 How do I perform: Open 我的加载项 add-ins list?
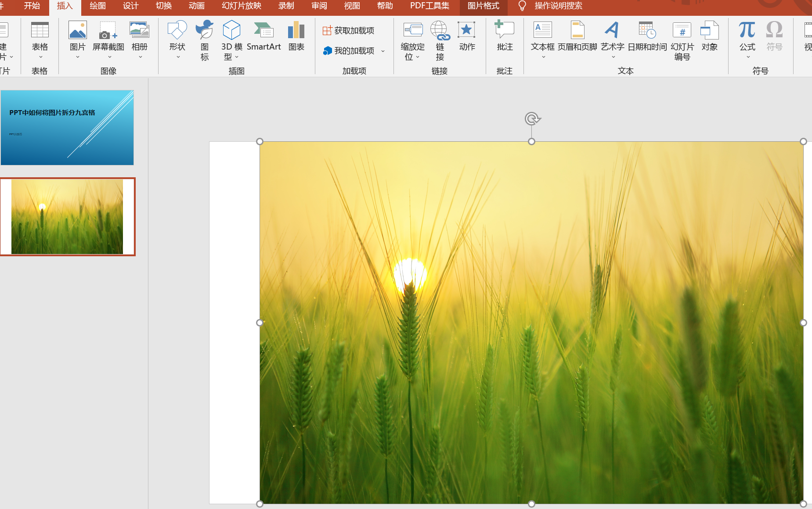pyautogui.click(x=349, y=51)
